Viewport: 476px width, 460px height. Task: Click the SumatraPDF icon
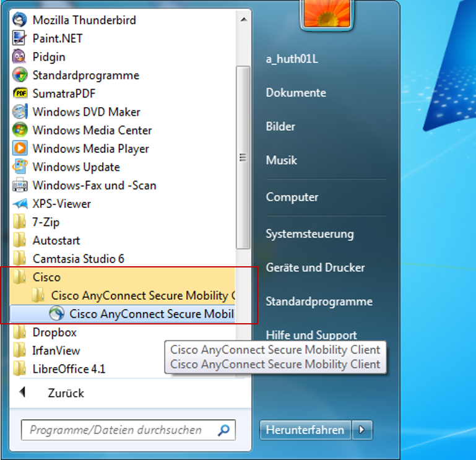point(20,93)
